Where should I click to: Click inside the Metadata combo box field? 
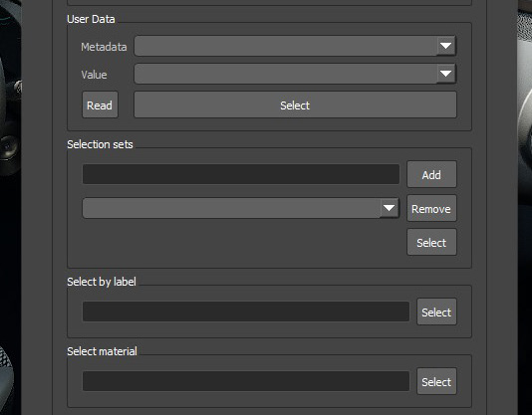pyautogui.click(x=286, y=46)
